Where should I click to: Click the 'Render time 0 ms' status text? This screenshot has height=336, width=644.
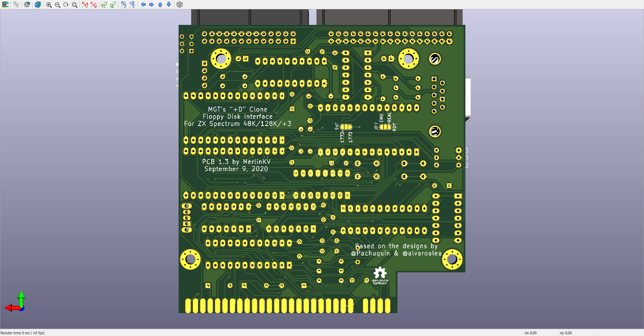tap(23, 333)
